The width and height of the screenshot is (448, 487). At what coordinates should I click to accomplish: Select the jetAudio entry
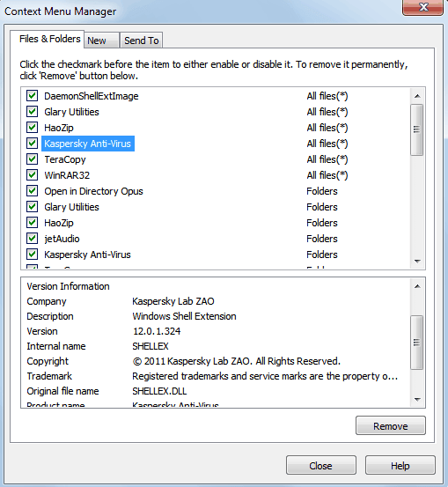click(x=62, y=239)
